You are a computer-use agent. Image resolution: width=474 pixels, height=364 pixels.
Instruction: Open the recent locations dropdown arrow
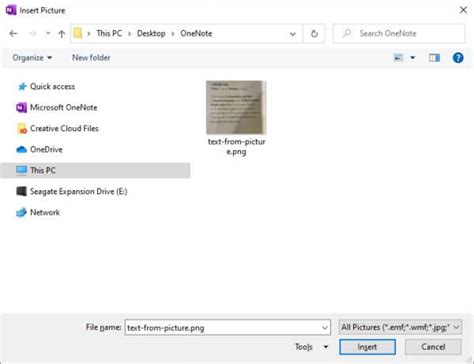pyautogui.click(x=48, y=33)
